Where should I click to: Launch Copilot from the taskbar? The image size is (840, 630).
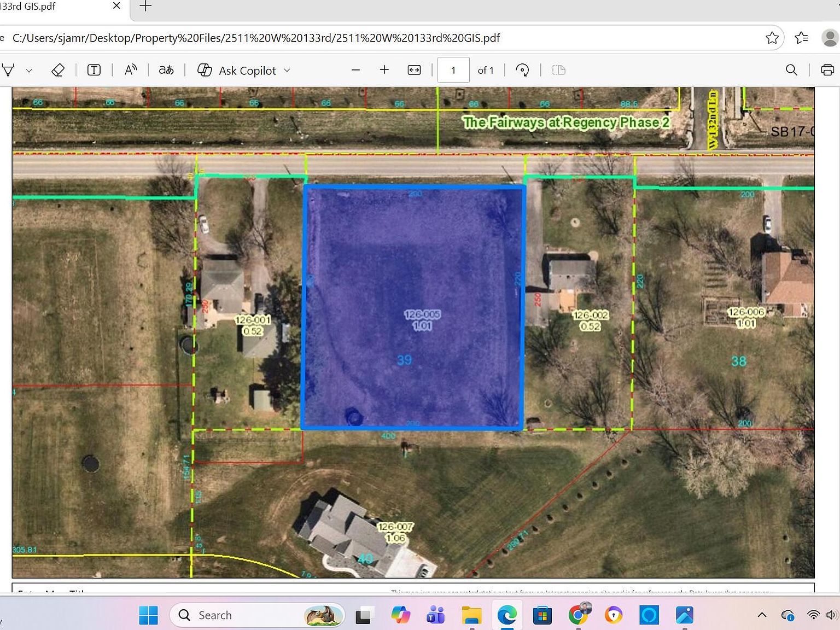coord(400,615)
